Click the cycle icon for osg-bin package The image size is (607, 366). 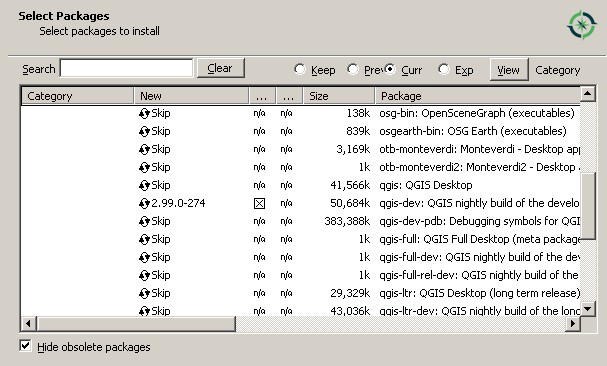coord(144,113)
